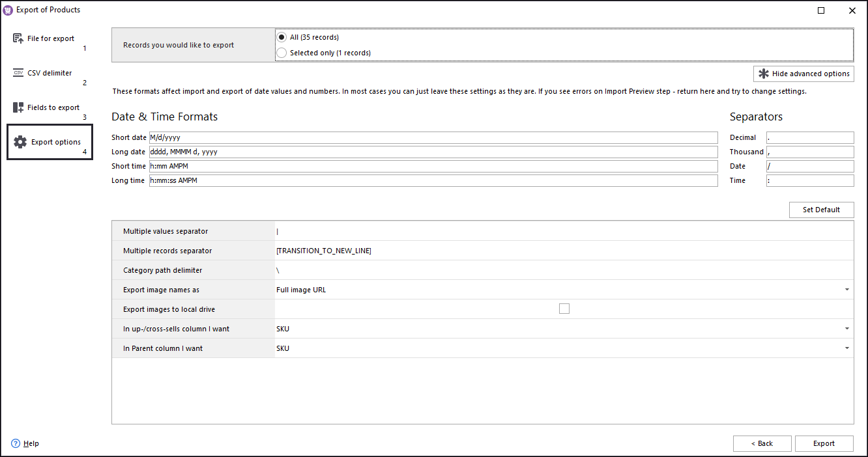Image resolution: width=868 pixels, height=457 pixels.
Task: Select the Selected only (1 records) option
Action: point(282,53)
